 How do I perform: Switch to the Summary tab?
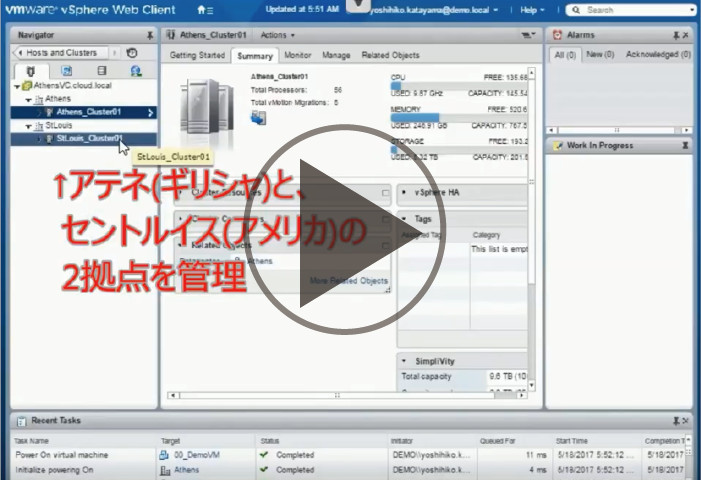pos(255,56)
